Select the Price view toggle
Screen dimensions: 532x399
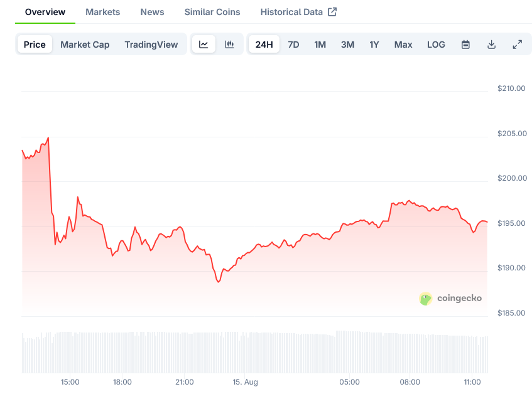pos(35,45)
